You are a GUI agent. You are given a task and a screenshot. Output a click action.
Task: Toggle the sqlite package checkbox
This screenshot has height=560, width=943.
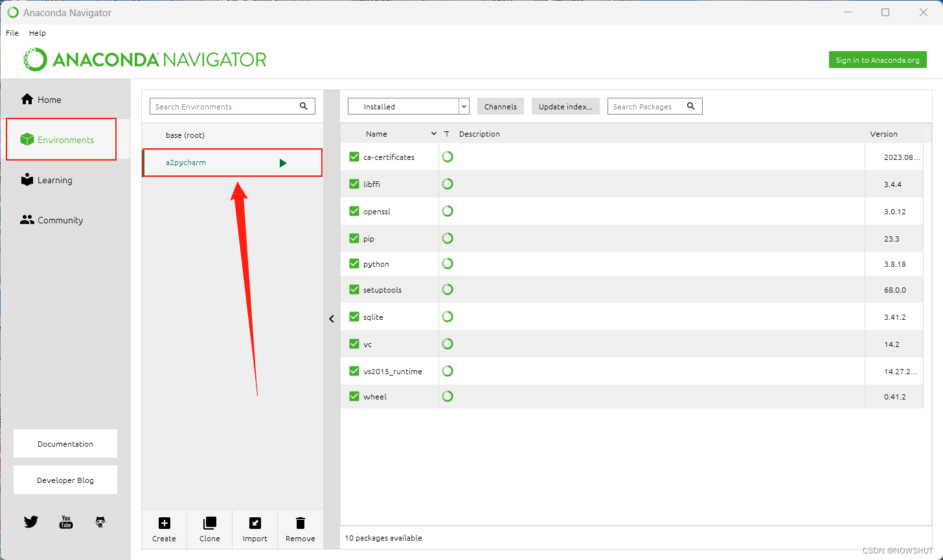(354, 317)
